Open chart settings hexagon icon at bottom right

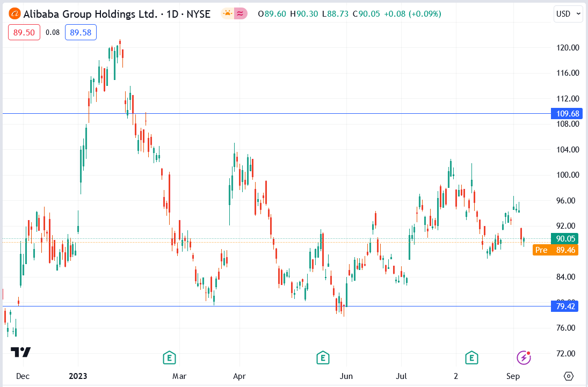click(569, 376)
